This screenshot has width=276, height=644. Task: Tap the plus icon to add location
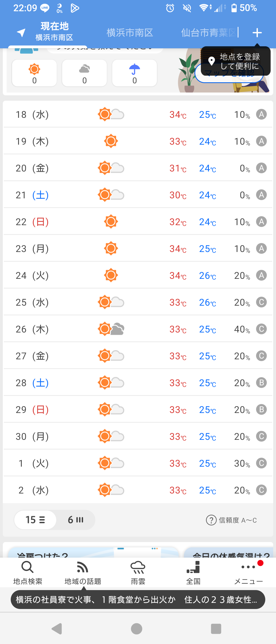(x=257, y=33)
